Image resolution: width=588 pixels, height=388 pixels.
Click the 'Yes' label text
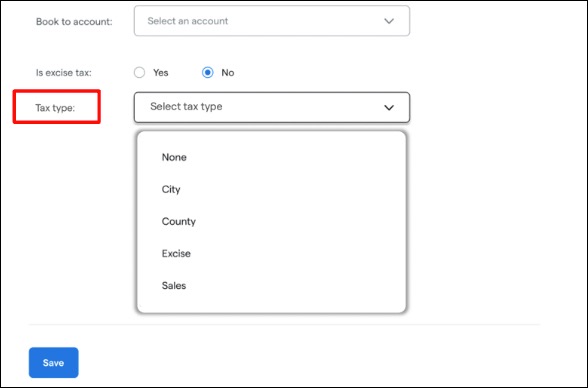160,73
